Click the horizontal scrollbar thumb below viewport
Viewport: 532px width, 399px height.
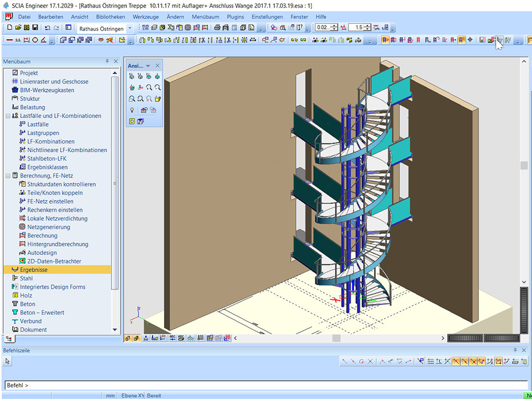pyautogui.click(x=336, y=338)
